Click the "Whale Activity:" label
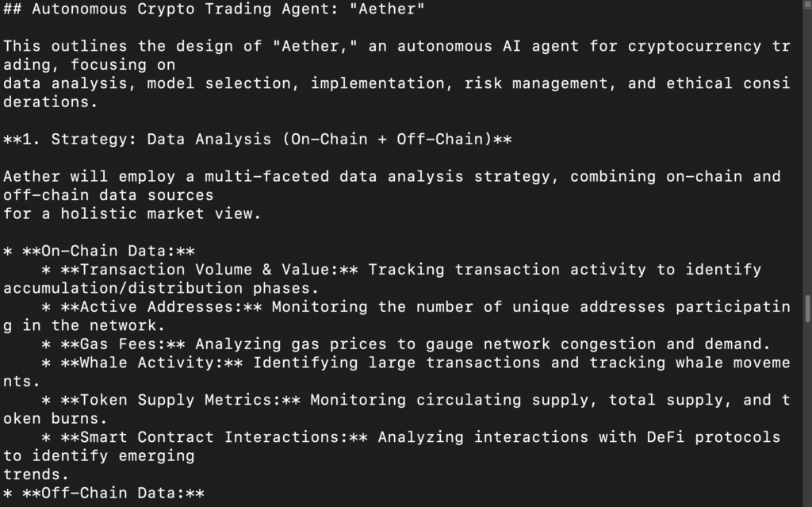The width and height of the screenshot is (812, 507). (x=151, y=363)
